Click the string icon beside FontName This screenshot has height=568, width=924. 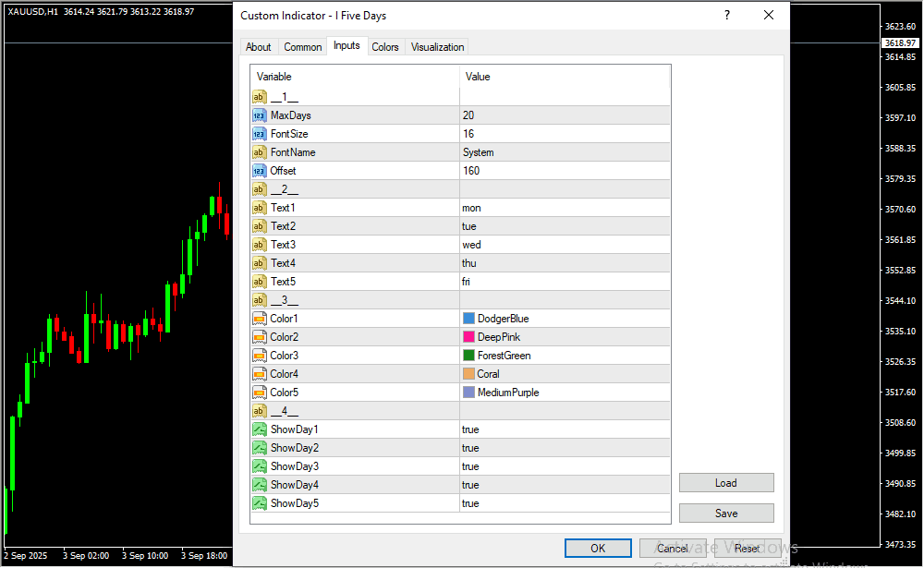pos(259,152)
